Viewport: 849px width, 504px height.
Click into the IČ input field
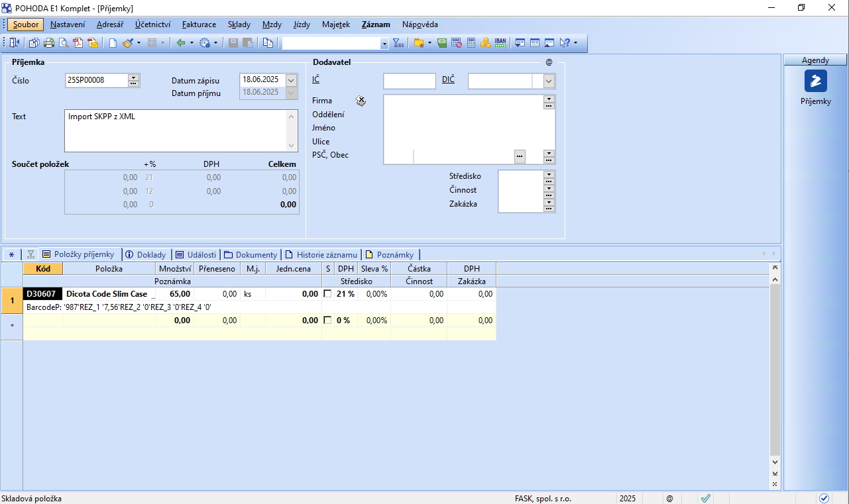point(409,81)
